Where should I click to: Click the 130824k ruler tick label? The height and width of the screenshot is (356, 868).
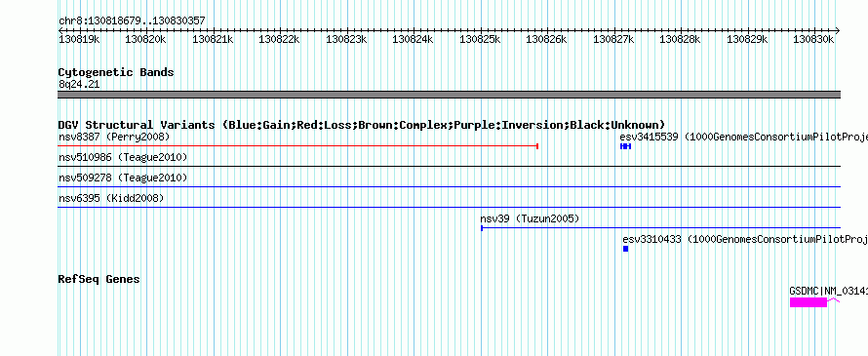413,39
